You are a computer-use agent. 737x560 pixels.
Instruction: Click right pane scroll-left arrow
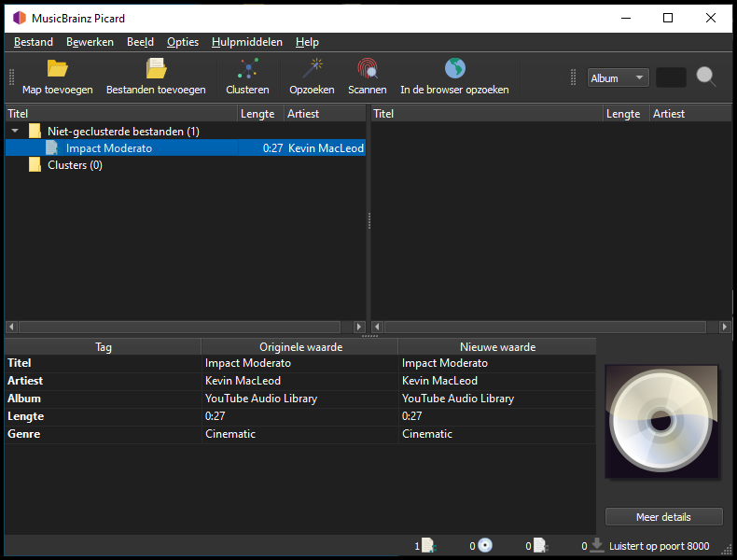pyautogui.click(x=378, y=327)
